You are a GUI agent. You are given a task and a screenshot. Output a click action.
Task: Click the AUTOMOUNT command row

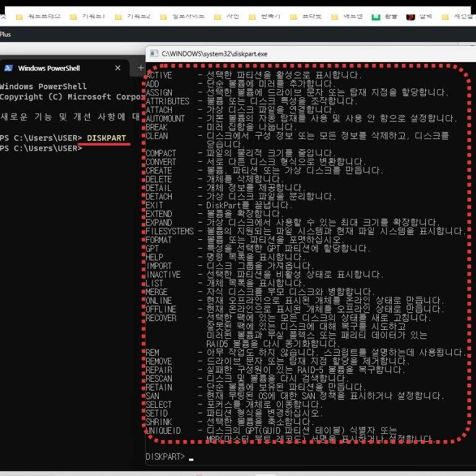[301, 118]
